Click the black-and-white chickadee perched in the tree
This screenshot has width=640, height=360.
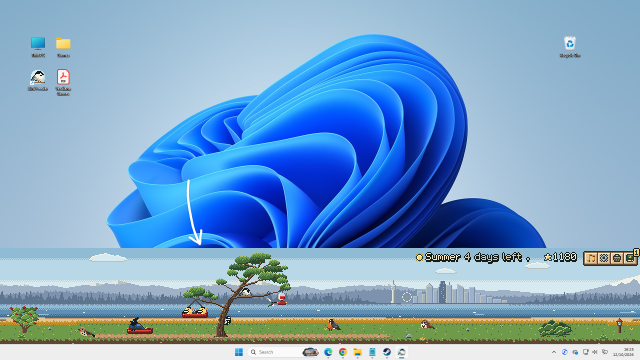click(x=246, y=292)
